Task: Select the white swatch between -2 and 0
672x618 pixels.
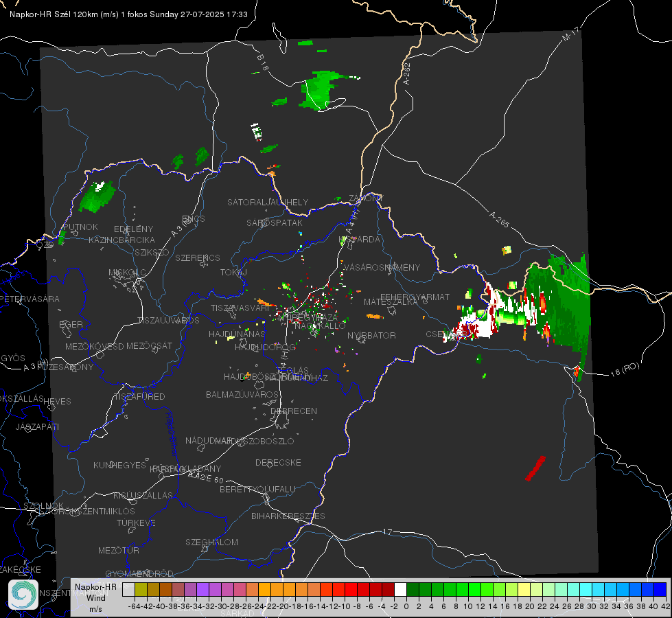Action: (400, 589)
